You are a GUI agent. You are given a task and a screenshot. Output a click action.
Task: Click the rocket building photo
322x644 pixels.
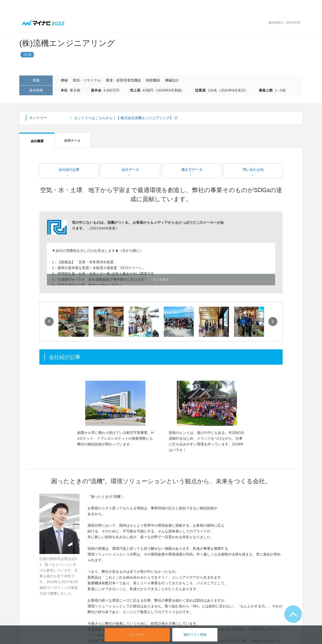pos(115,403)
